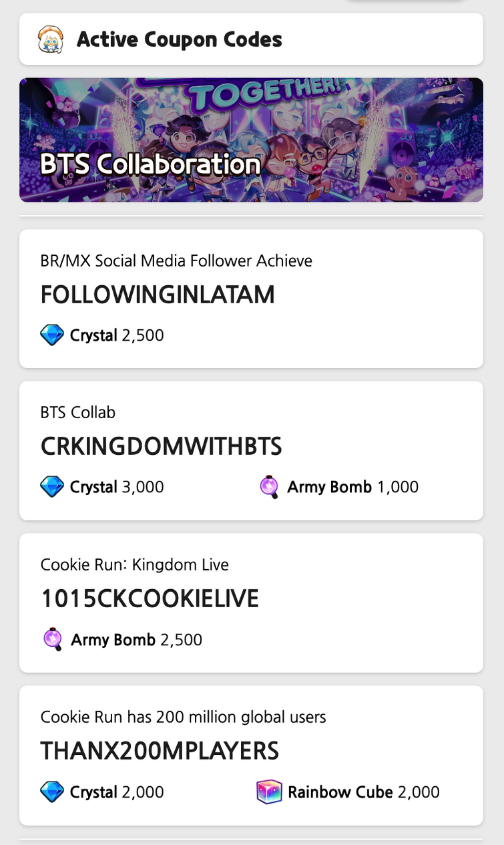Click the Rainbow Cube 2,000 reward text
The height and width of the screenshot is (845, 504).
click(x=363, y=792)
